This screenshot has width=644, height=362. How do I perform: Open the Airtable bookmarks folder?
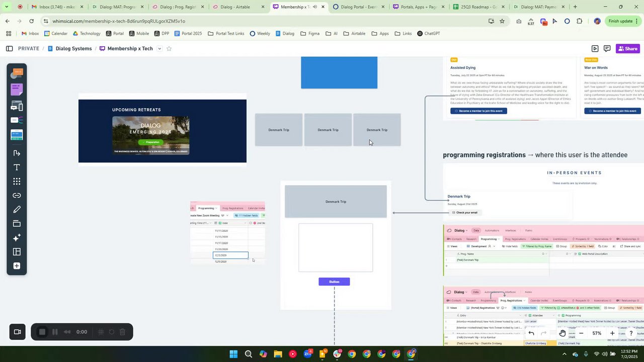pyautogui.click(x=354, y=34)
